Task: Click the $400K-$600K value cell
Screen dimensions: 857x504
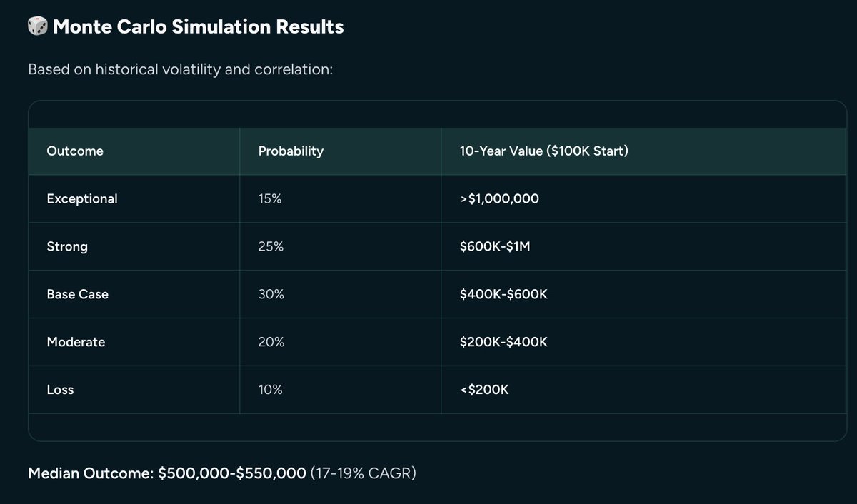Action: coord(504,294)
